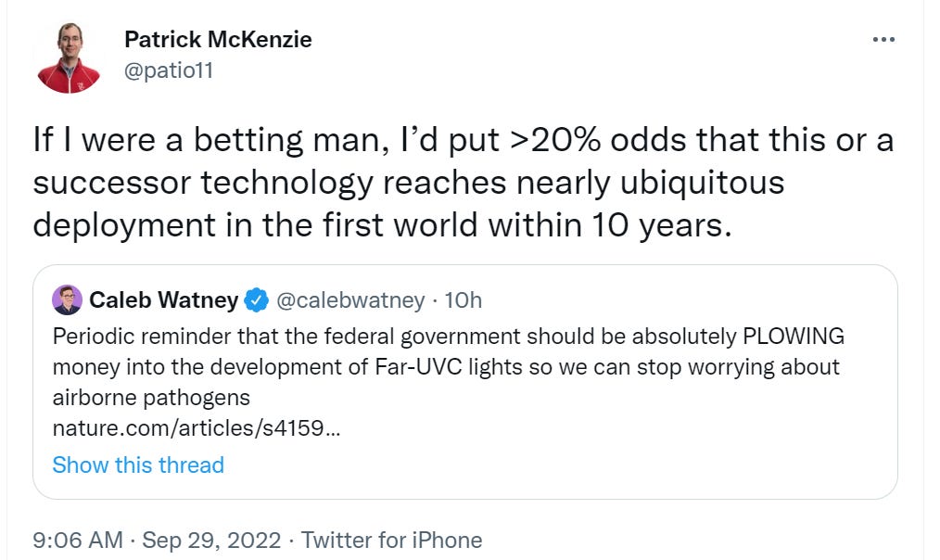This screenshot has height=560, width=940.
Task: Click Patrick McKenzie's profile avatar
Action: (68, 60)
